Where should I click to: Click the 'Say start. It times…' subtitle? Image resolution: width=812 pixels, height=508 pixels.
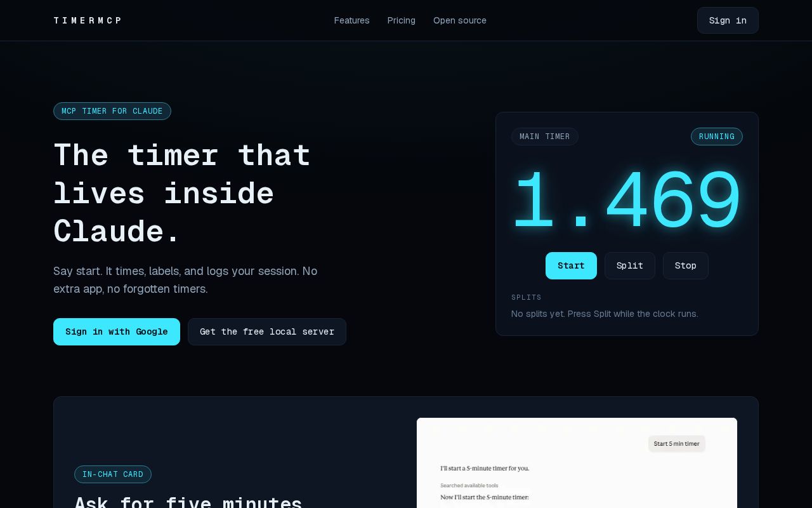pos(185,280)
